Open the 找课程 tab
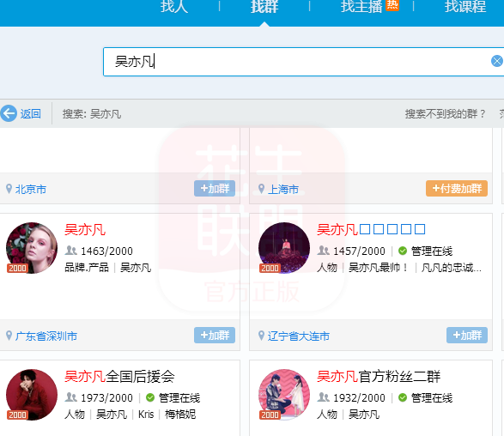This screenshot has width=504, height=436. (x=465, y=6)
